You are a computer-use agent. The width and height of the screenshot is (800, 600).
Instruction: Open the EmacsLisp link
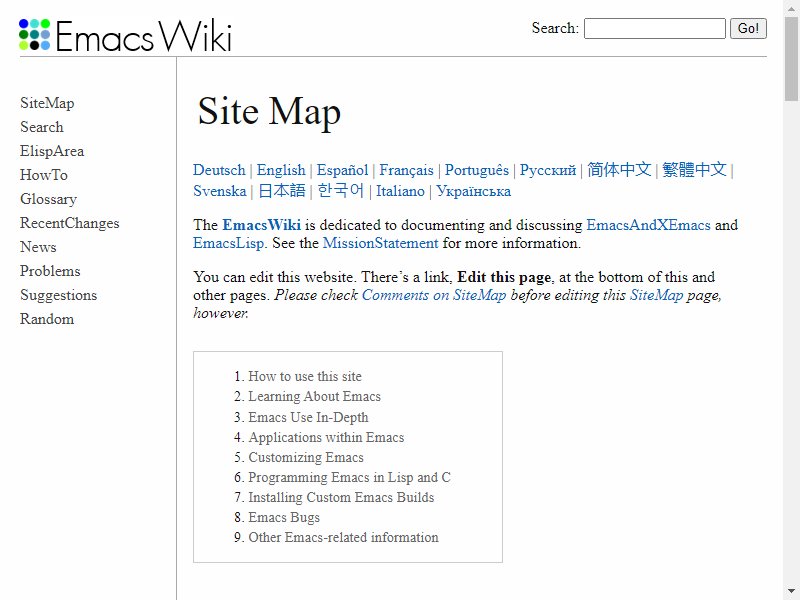click(229, 243)
